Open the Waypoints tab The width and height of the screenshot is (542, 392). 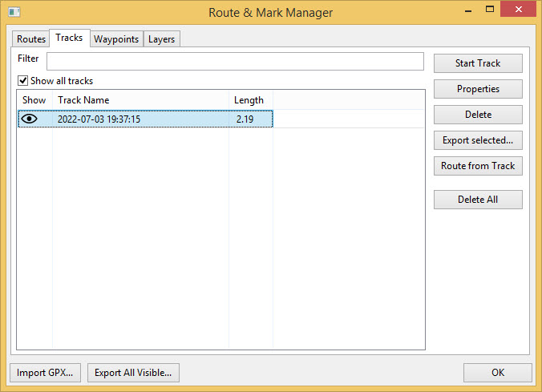116,39
